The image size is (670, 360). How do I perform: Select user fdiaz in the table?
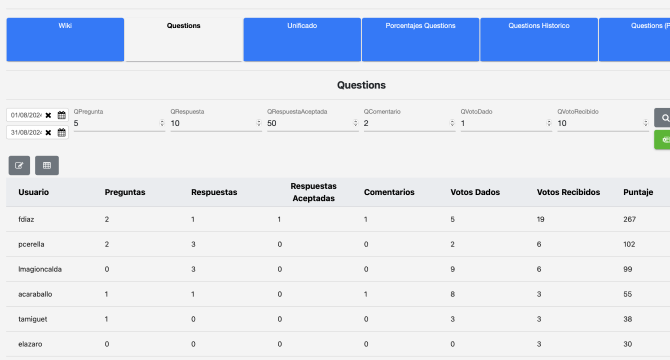26,220
